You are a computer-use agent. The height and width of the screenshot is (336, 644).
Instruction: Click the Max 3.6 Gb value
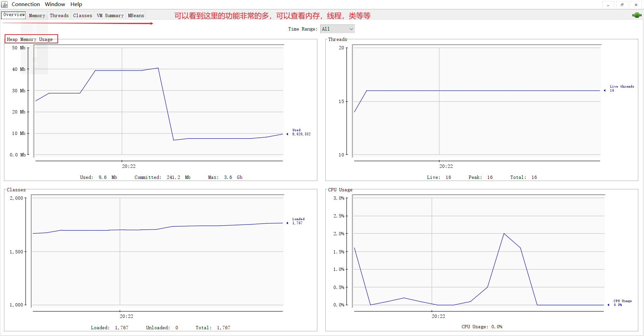[225, 177]
